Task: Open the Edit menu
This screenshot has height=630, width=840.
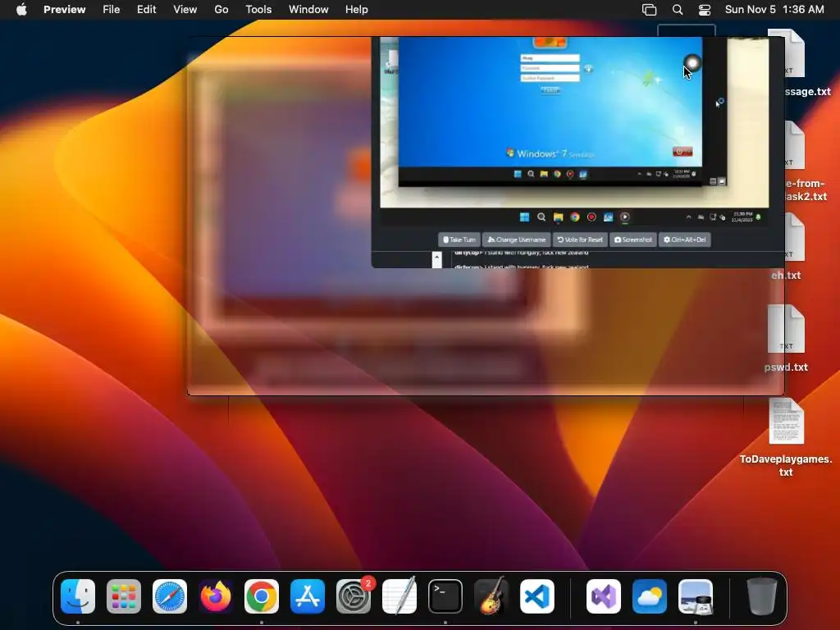Action: point(146,10)
